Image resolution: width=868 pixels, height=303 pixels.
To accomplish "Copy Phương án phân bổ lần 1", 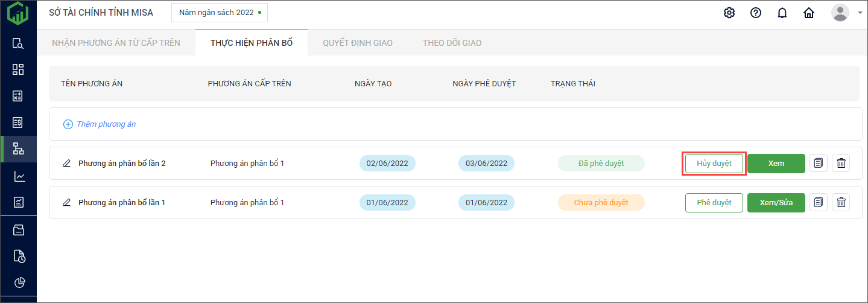I will click(x=818, y=203).
